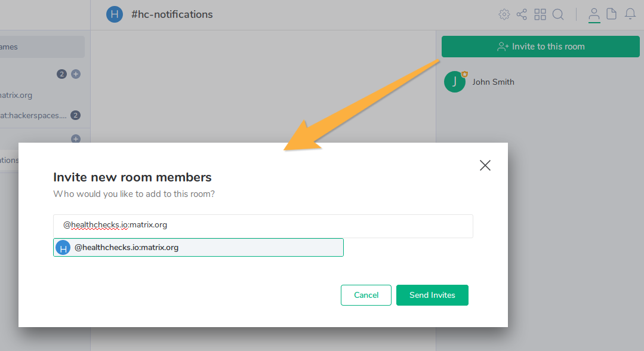The height and width of the screenshot is (351, 644).
Task: Select John Smith in the member list
Action: pos(493,82)
